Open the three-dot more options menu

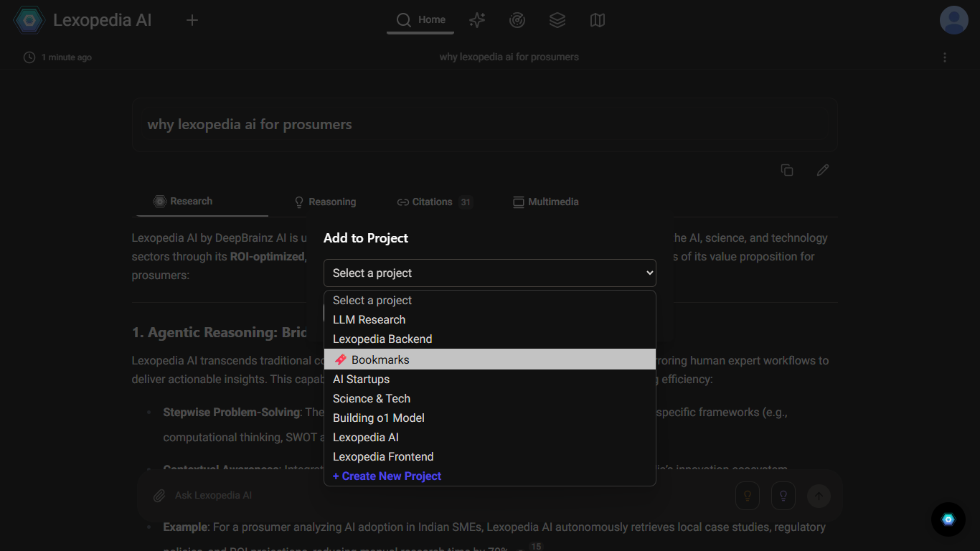(x=945, y=57)
